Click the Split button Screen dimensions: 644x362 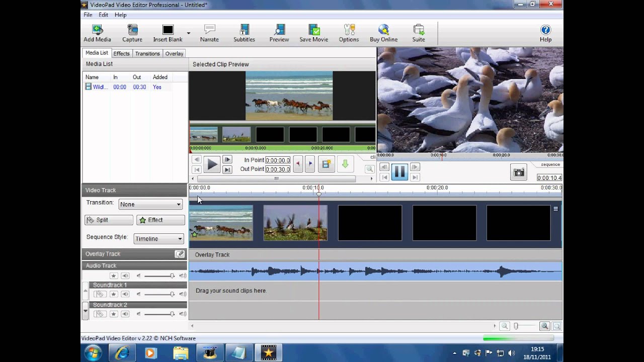pyautogui.click(x=109, y=220)
